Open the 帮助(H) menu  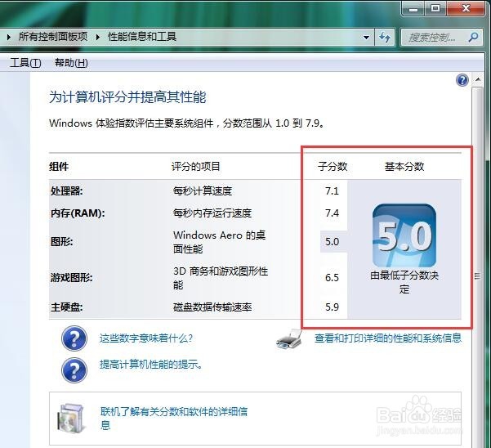tap(71, 63)
